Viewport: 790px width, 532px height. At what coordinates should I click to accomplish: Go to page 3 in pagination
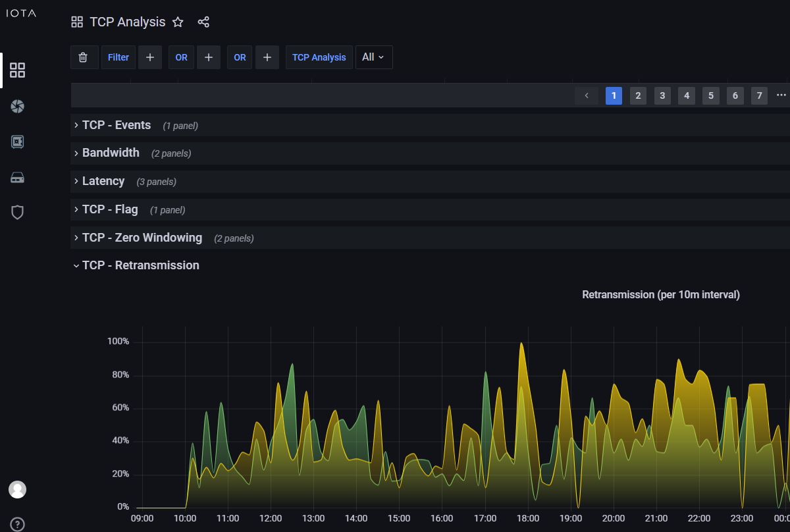[662, 96]
